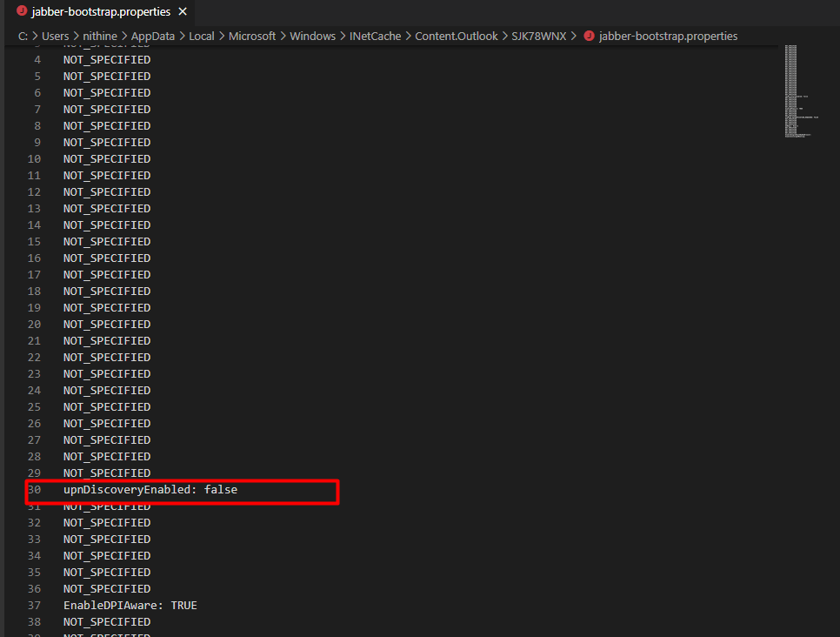Click line number 4 in the gutter
The height and width of the screenshot is (637, 840).
[x=37, y=60]
